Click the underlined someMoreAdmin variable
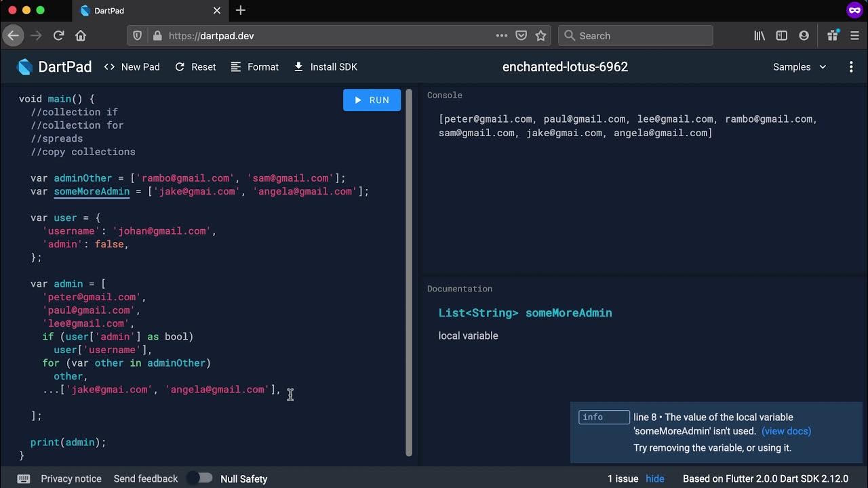 (92, 192)
